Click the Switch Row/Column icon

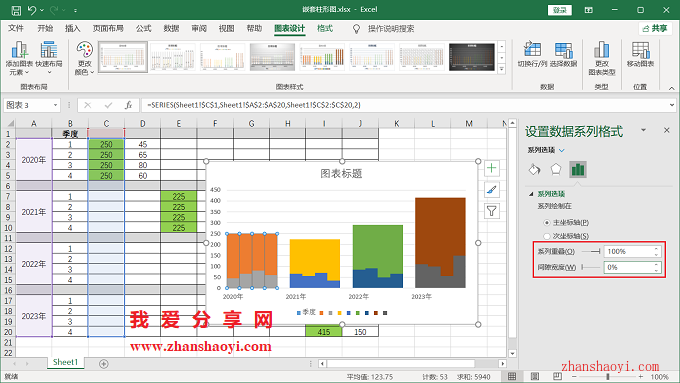[532, 50]
